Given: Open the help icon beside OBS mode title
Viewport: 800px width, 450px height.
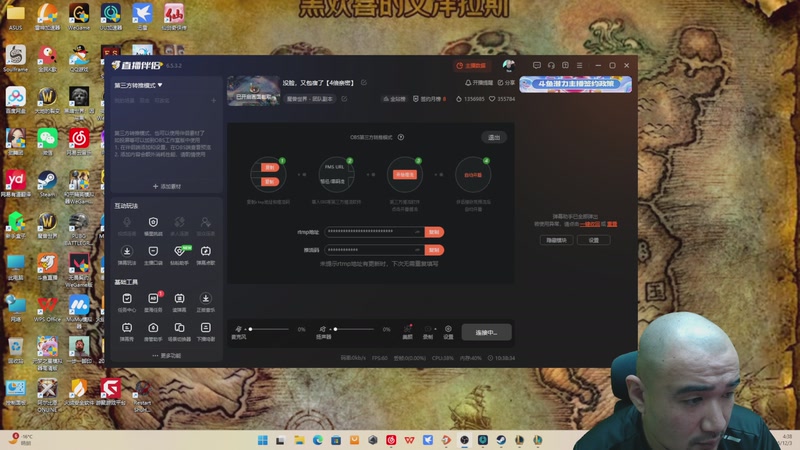Looking at the screenshot, I should (x=401, y=137).
